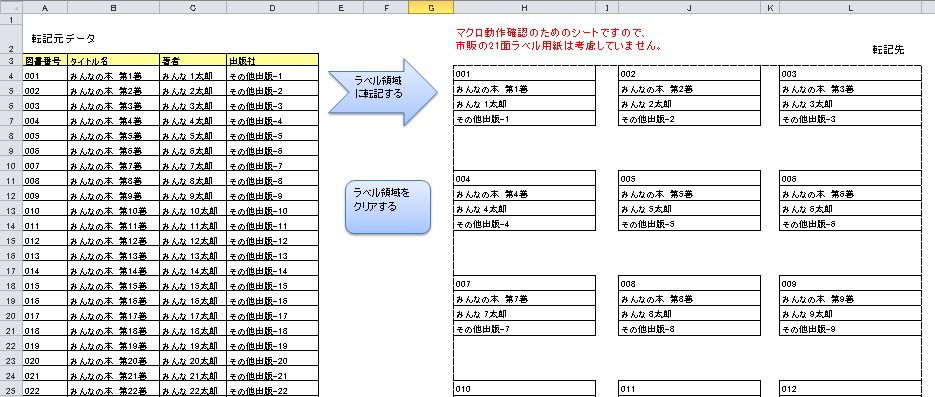Click その他出版-7 in column H label

coord(524,328)
